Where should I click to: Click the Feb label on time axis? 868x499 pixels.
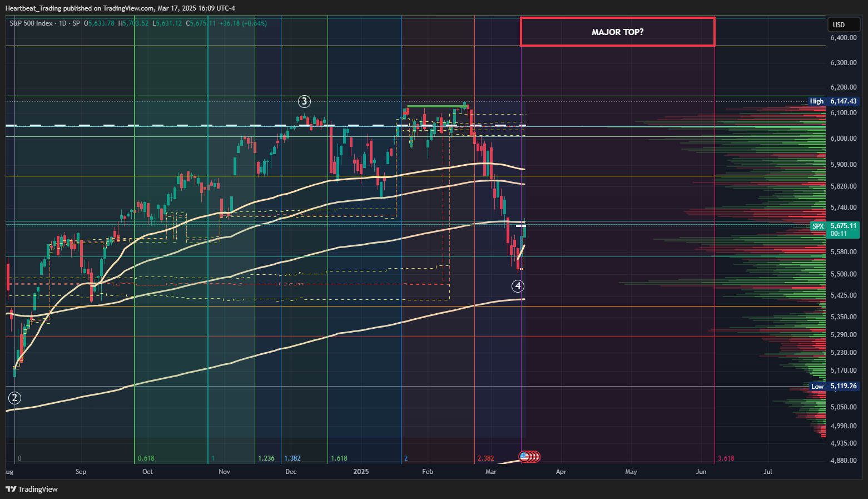pos(428,472)
